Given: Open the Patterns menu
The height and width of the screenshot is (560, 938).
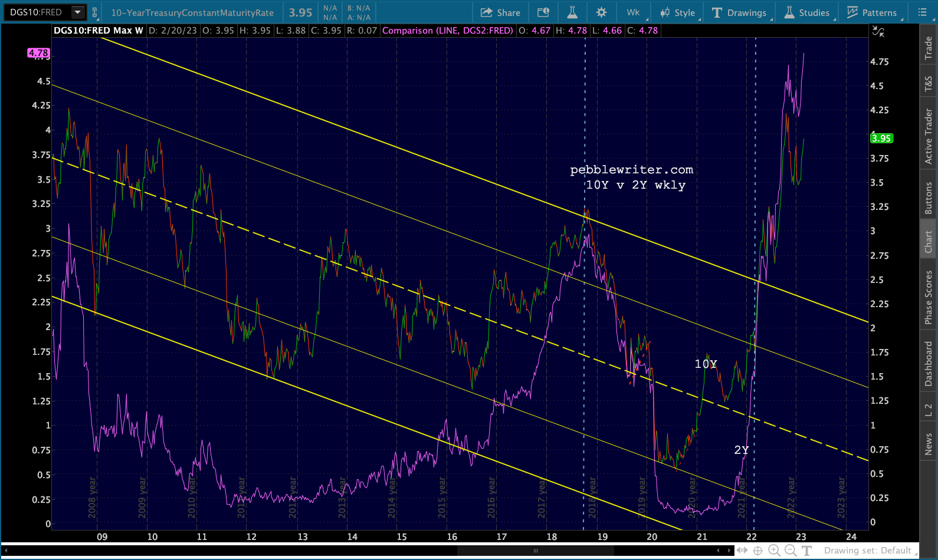Looking at the screenshot, I should (x=873, y=12).
